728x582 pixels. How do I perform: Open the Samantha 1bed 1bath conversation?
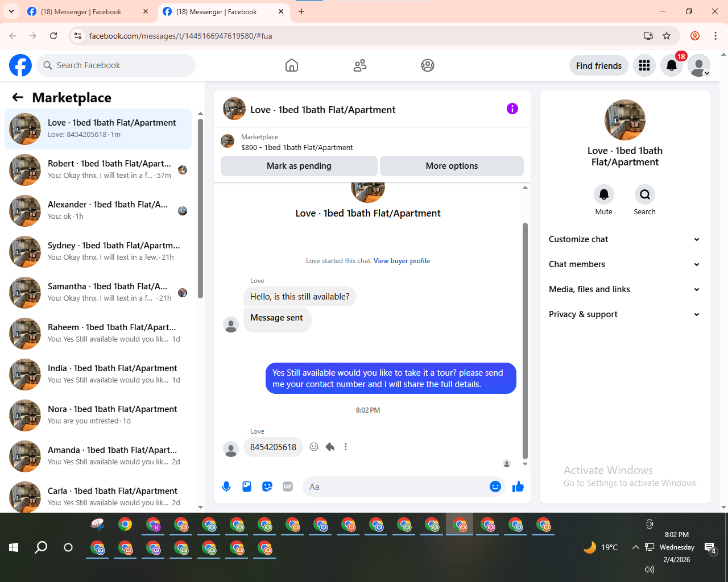click(98, 293)
